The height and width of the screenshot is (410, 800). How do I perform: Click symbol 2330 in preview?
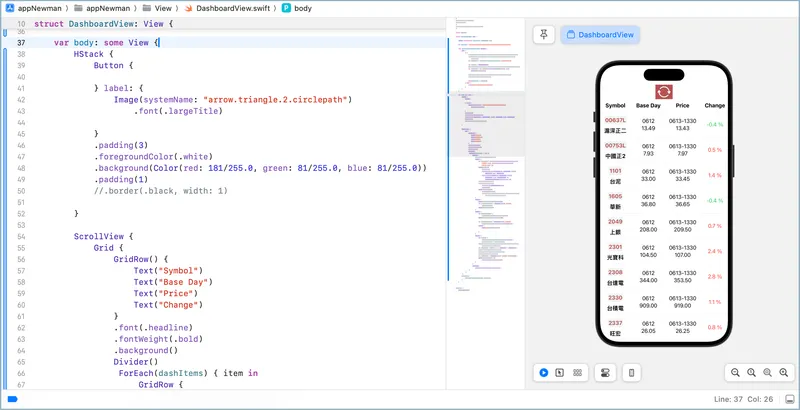point(615,298)
